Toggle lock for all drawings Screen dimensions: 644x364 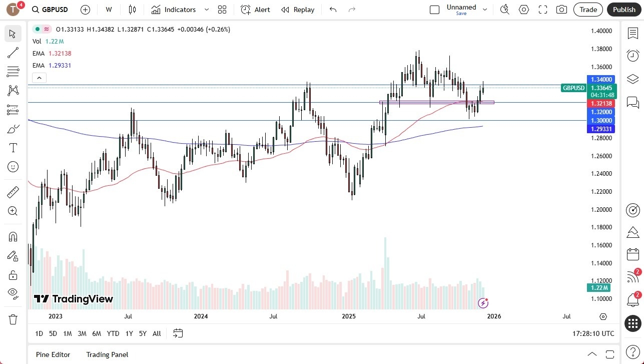13,274
